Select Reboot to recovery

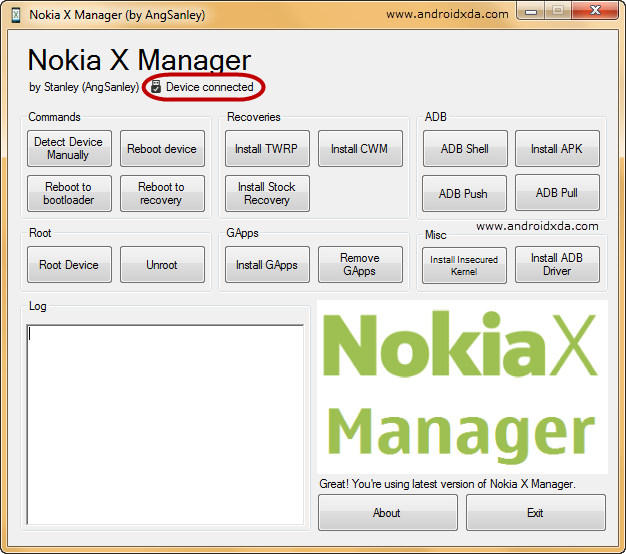point(162,193)
